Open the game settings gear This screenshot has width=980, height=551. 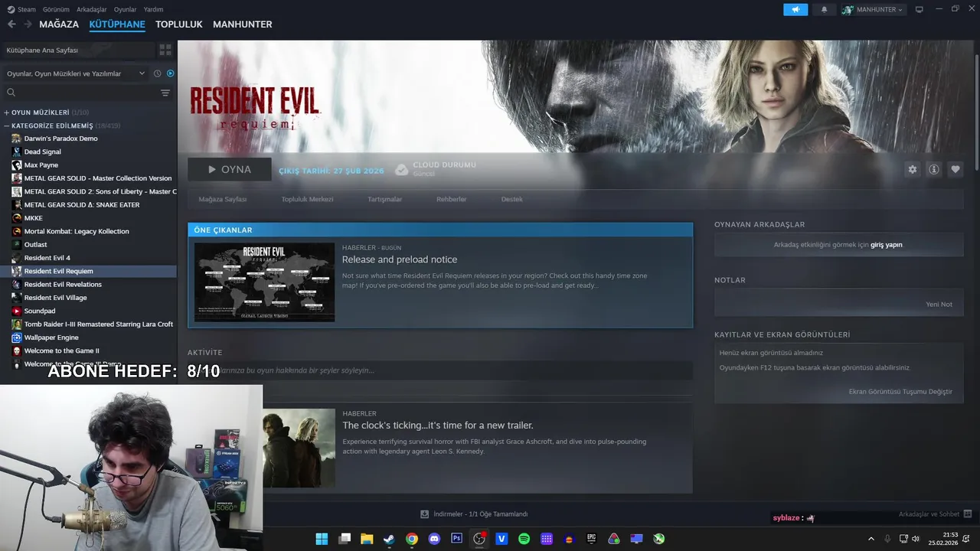pos(912,170)
